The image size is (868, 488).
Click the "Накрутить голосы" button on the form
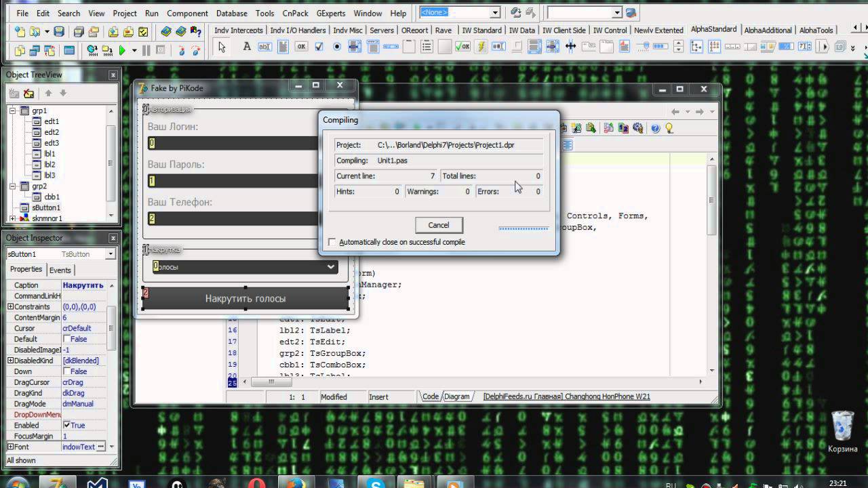click(x=245, y=298)
